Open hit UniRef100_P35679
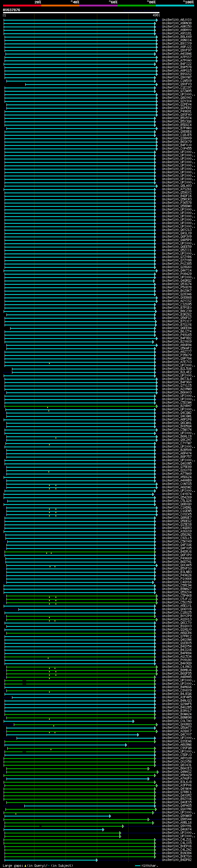 click(177, 355)
